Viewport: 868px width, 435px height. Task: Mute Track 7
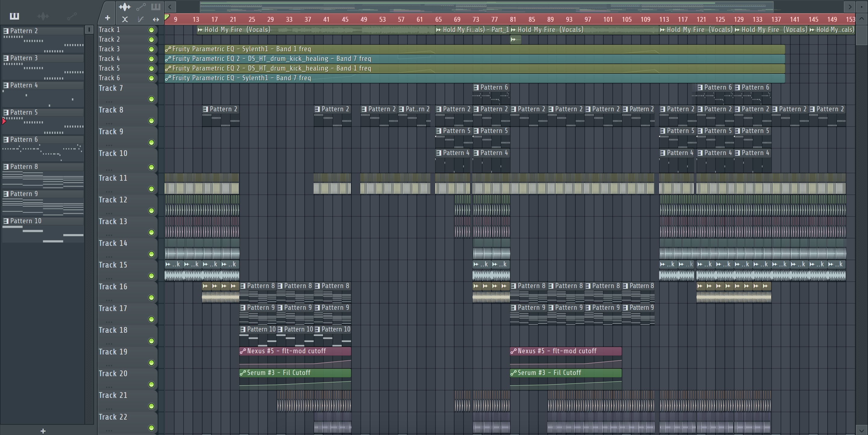click(x=152, y=99)
